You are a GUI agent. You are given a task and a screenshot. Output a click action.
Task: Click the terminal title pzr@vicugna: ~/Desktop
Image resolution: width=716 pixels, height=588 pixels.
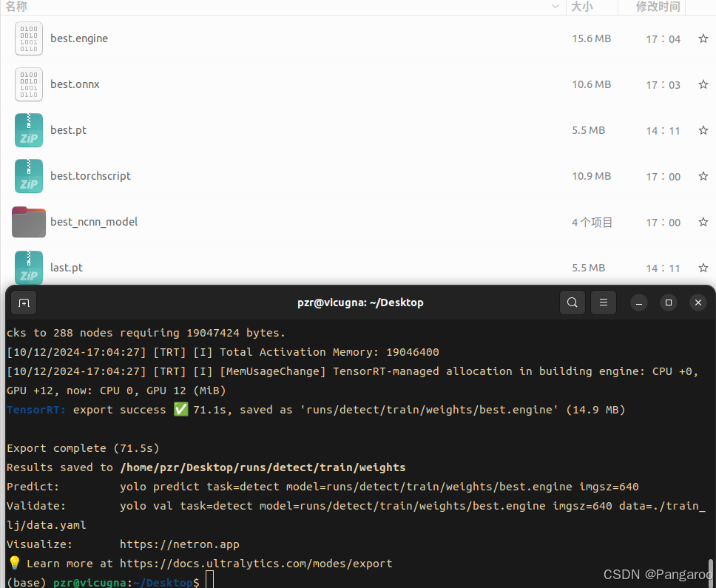point(360,303)
